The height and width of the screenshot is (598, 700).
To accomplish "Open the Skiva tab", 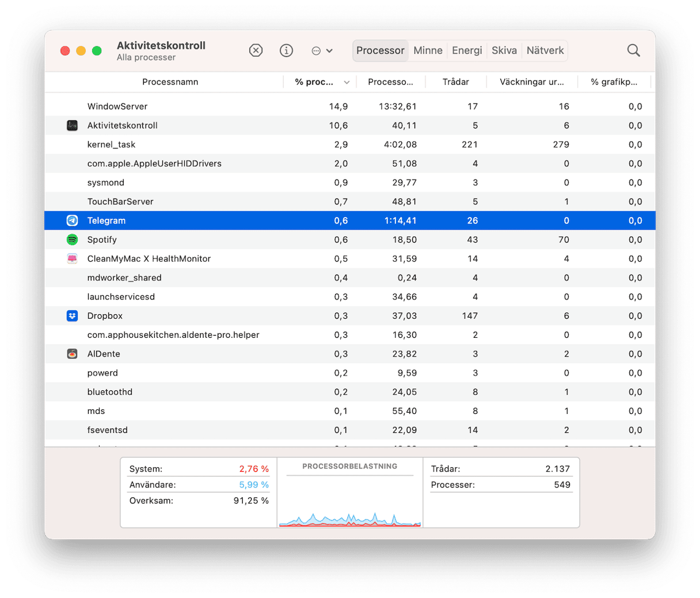I will point(504,51).
